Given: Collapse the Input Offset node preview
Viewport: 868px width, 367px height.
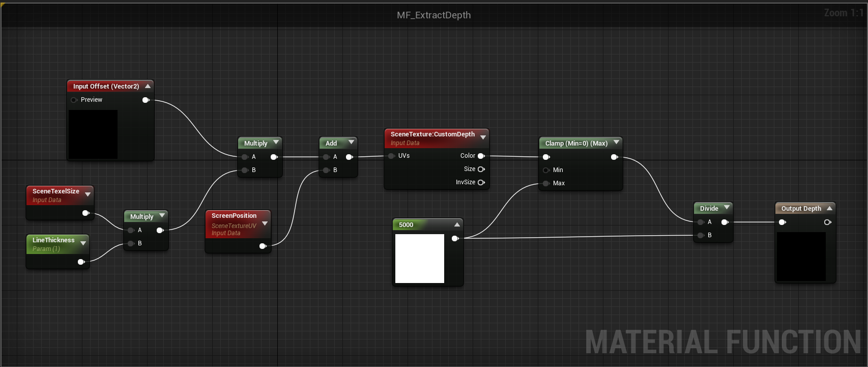Looking at the screenshot, I should pyautogui.click(x=148, y=86).
